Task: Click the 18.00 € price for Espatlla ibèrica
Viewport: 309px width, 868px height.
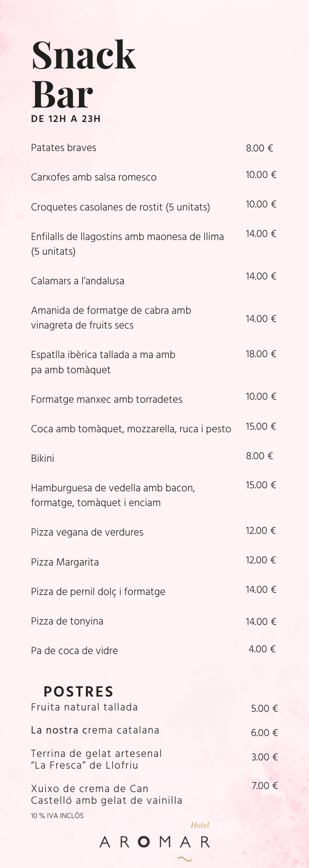Action: pyautogui.click(x=261, y=354)
